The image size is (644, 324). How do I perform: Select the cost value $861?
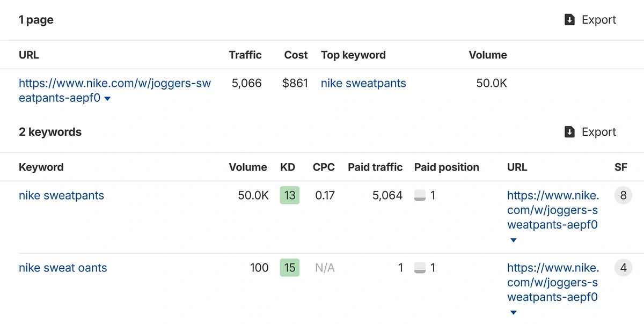(295, 83)
